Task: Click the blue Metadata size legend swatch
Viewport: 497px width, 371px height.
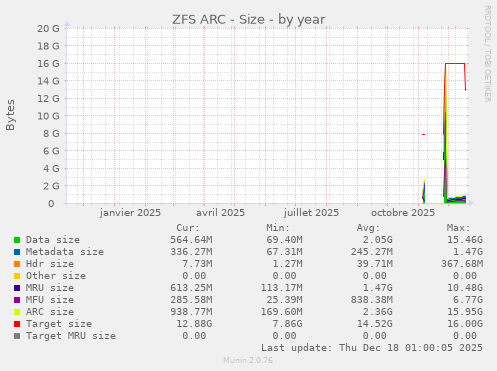Action: pos(17,252)
